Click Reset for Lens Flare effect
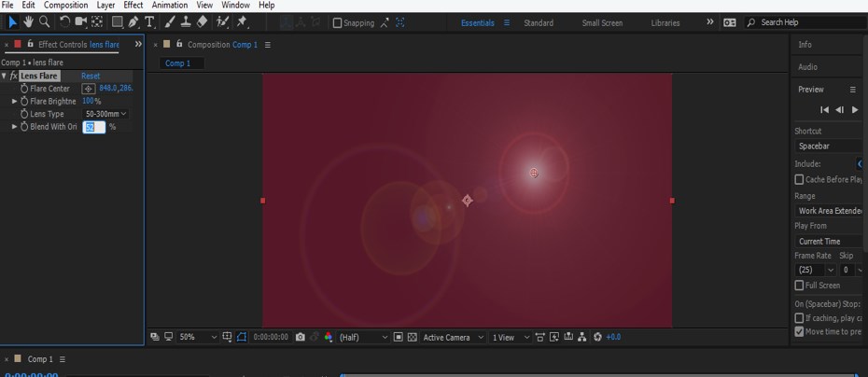The image size is (868, 377). (91, 76)
